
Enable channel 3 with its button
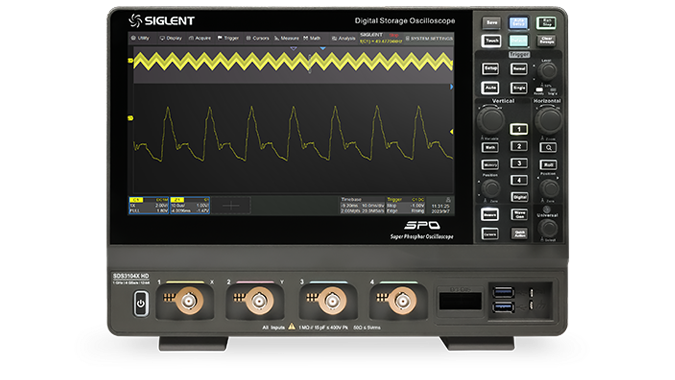click(519, 163)
